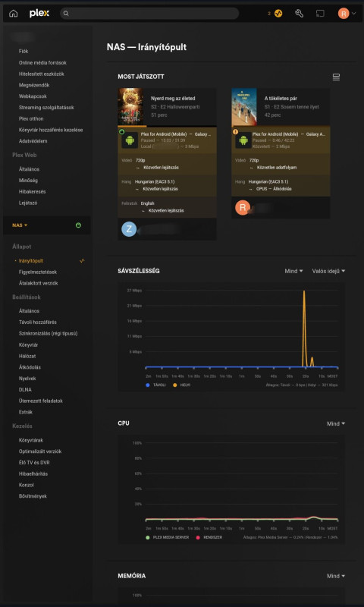Open DLNA settings
Screen dimensions: 364x607
pyautogui.click(x=25, y=389)
